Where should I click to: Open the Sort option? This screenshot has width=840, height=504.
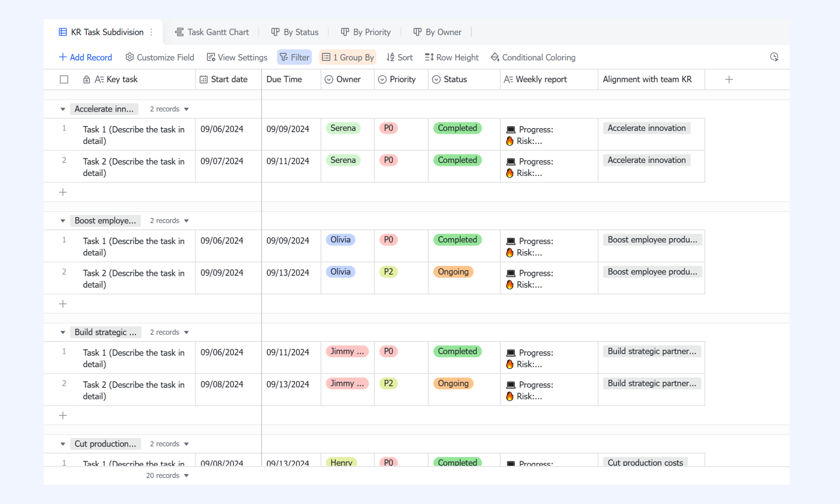[399, 57]
